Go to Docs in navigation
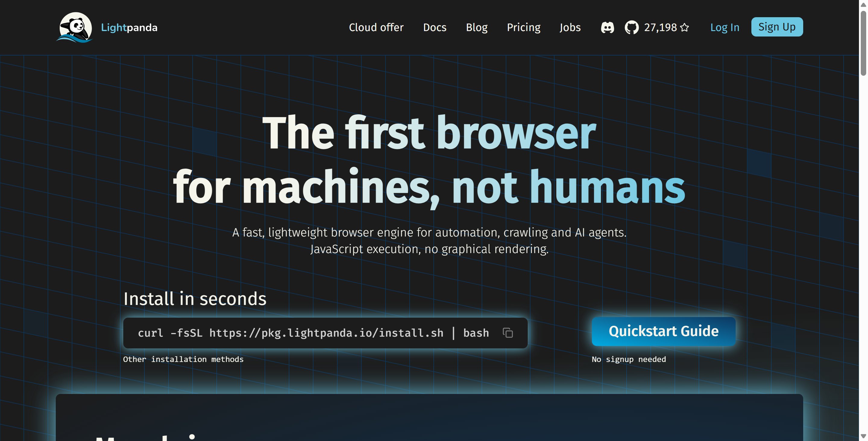The image size is (868, 441). click(x=435, y=27)
